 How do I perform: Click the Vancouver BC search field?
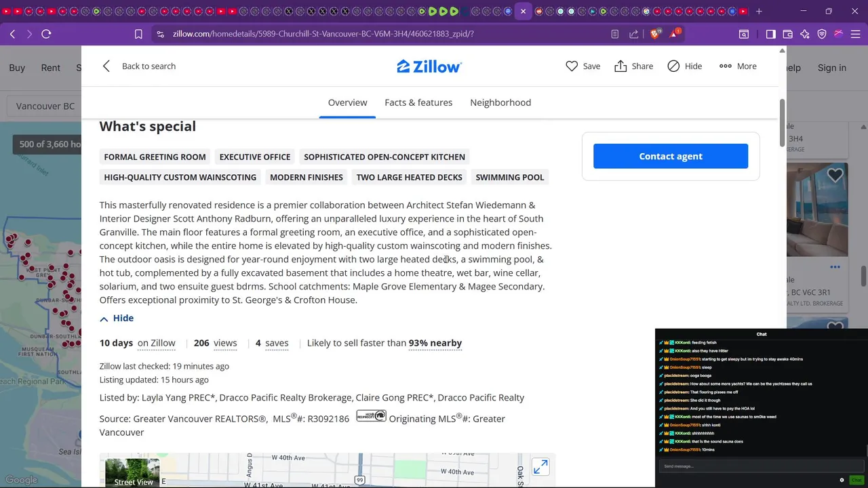[45, 106]
